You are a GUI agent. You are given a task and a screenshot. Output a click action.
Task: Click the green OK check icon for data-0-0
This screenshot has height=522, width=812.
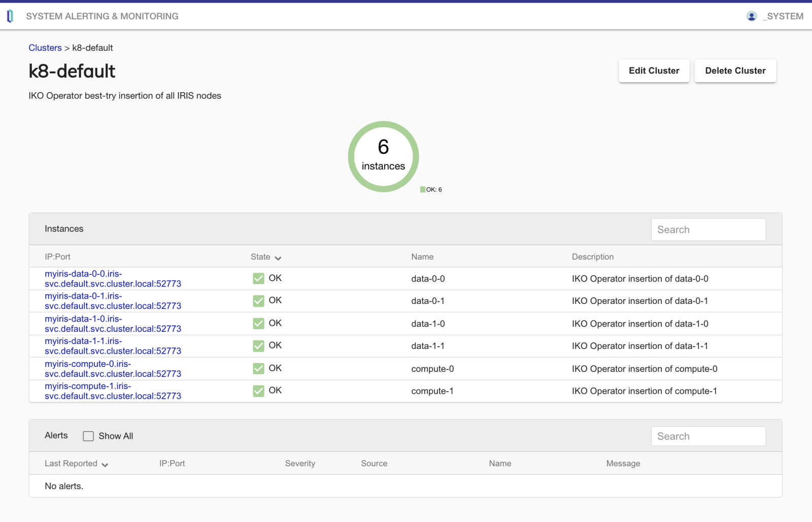[258, 279]
